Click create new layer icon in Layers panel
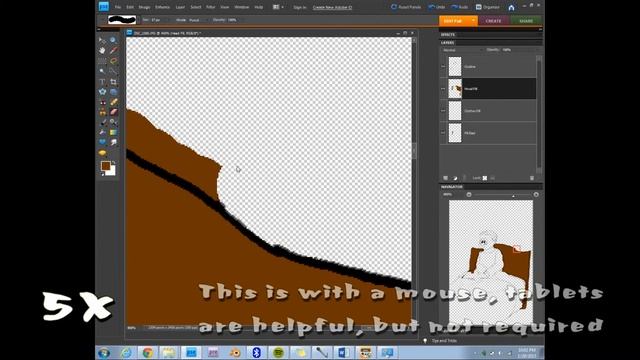 tap(445, 178)
